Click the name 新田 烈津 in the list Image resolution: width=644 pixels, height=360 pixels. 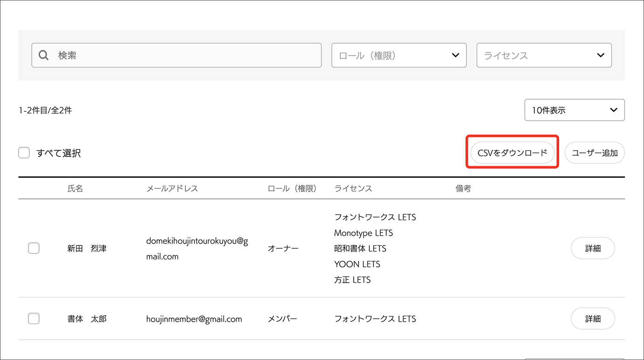click(87, 249)
